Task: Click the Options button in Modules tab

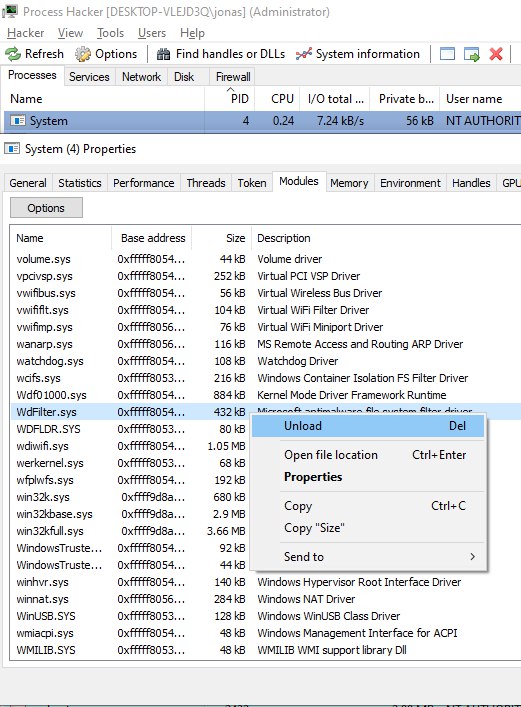Action: pos(46,208)
